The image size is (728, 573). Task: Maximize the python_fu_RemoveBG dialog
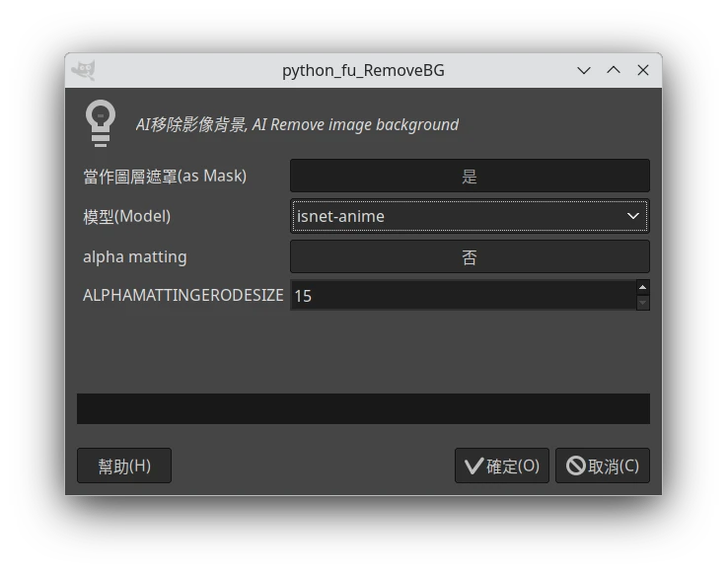tap(614, 70)
